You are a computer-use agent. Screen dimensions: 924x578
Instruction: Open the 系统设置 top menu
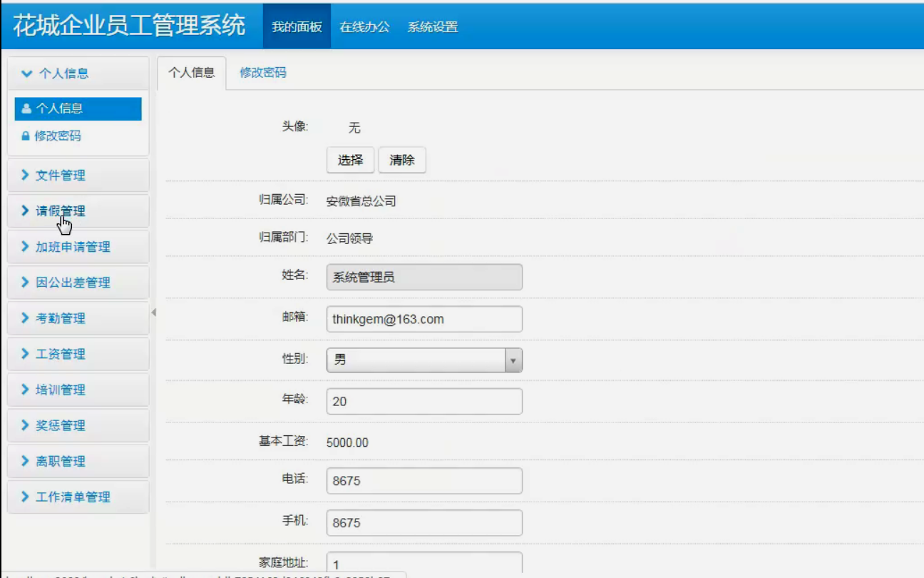433,27
